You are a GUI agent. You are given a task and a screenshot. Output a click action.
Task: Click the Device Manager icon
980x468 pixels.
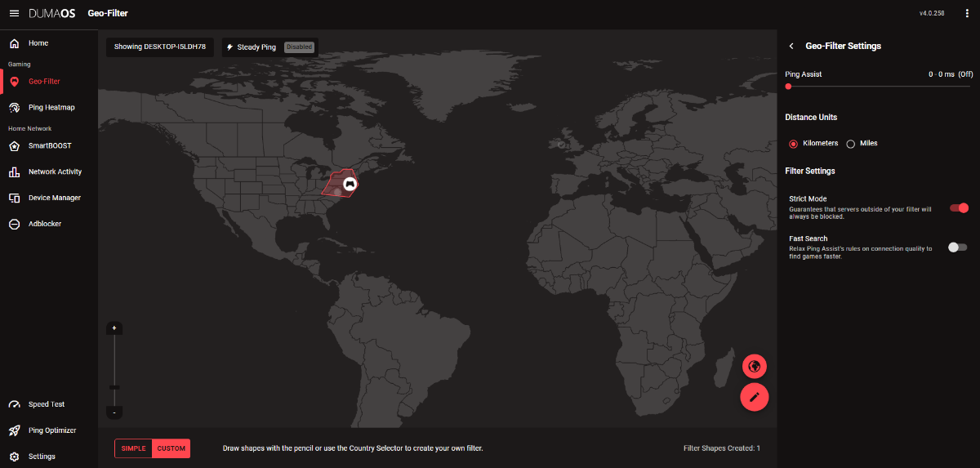tap(14, 198)
